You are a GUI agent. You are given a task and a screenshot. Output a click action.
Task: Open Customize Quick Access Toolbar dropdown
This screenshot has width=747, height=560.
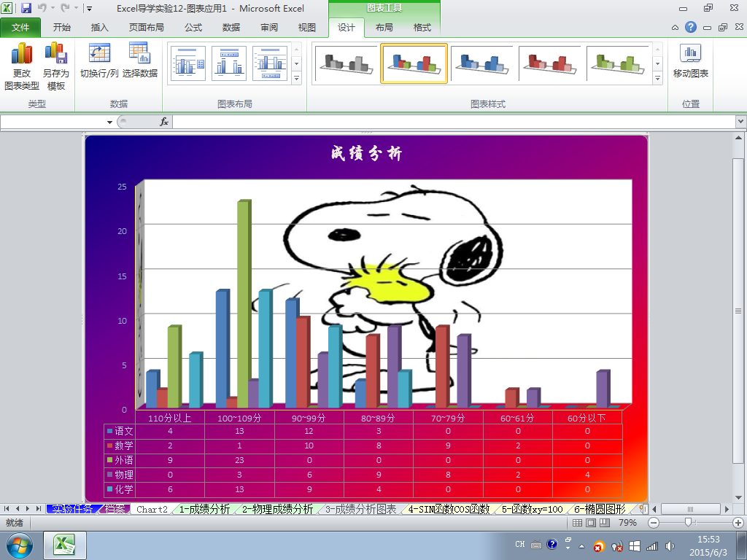pos(90,9)
